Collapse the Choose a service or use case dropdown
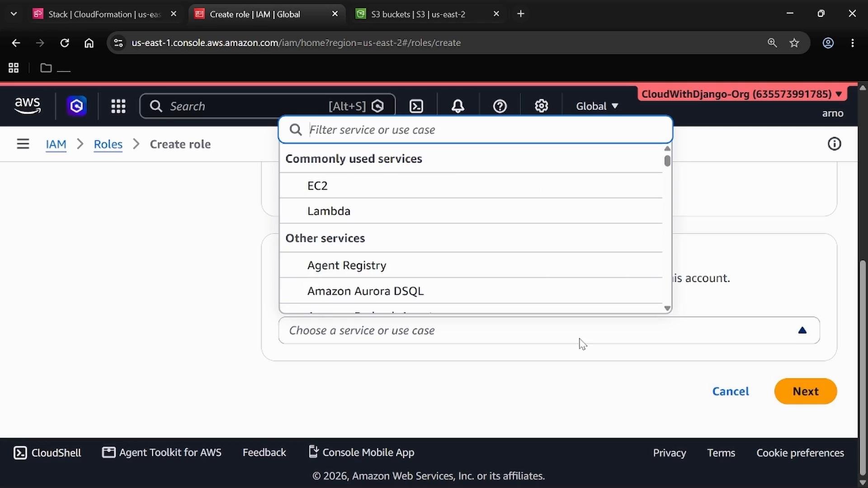868x488 pixels. pyautogui.click(x=549, y=330)
